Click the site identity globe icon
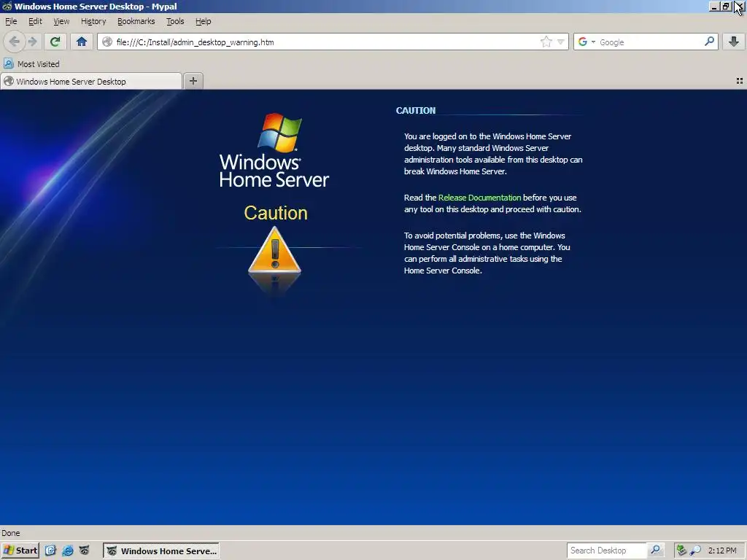The width and height of the screenshot is (747, 560). [107, 42]
